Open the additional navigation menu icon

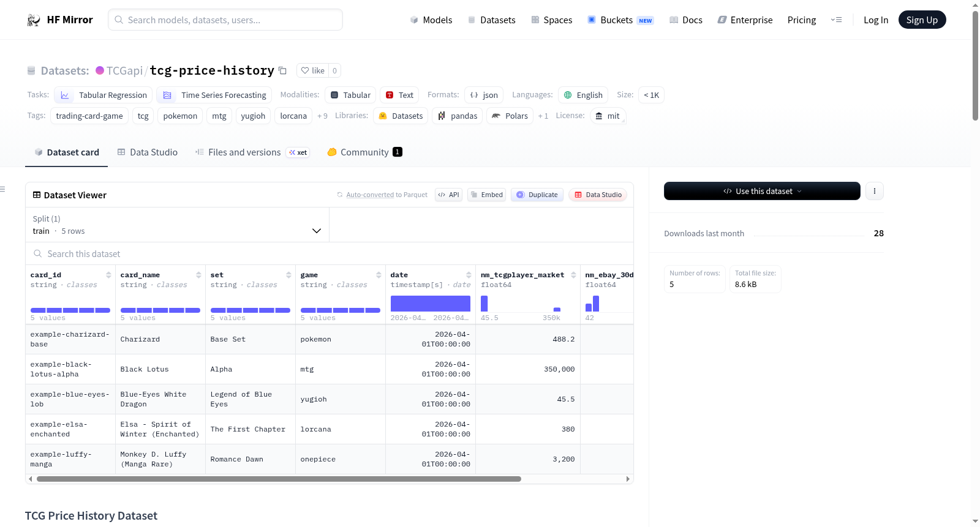(836, 20)
